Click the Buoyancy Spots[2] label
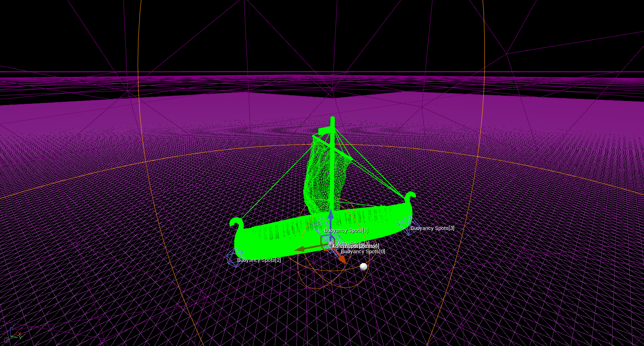This screenshot has width=644, height=346. pos(259,260)
